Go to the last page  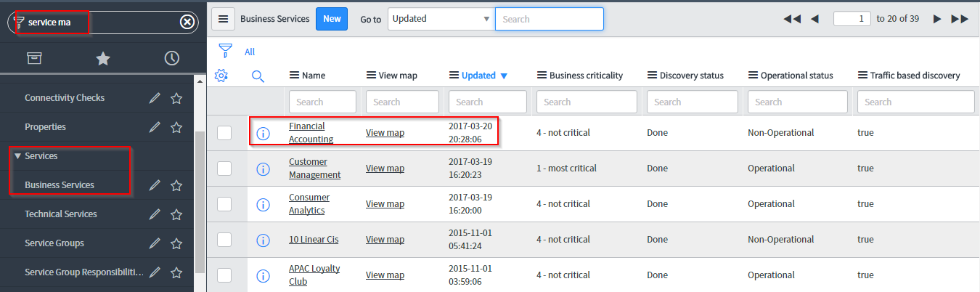[x=960, y=19]
